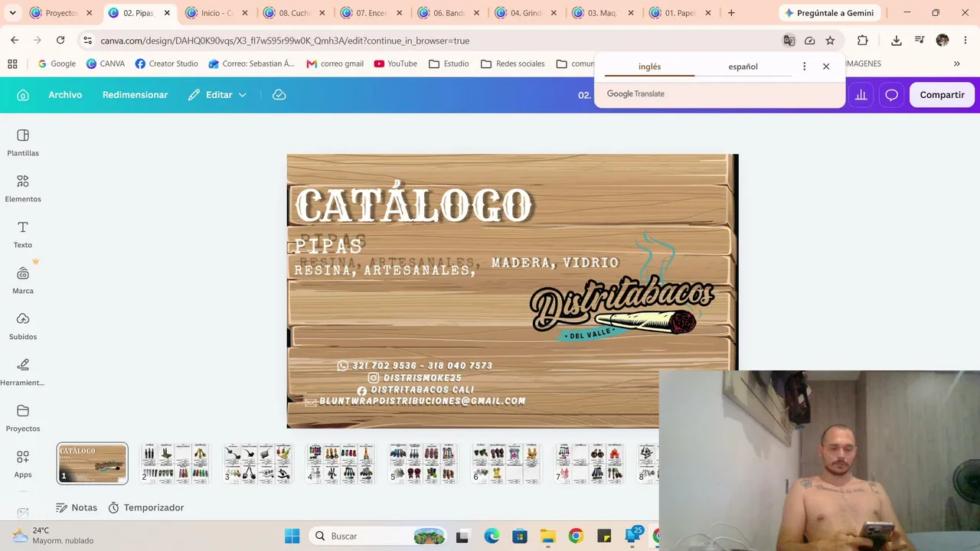980x551 pixels.
Task: Open Microsoft Store from the taskbar
Action: [520, 536]
